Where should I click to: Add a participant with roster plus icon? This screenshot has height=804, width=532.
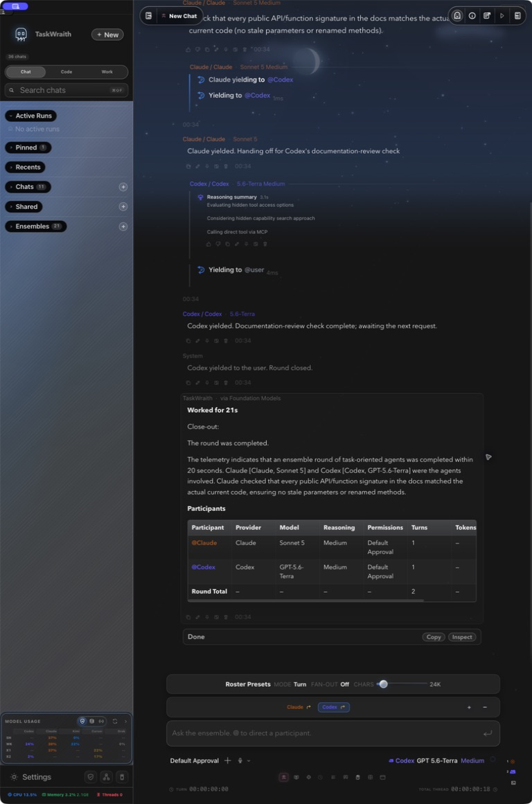(469, 708)
